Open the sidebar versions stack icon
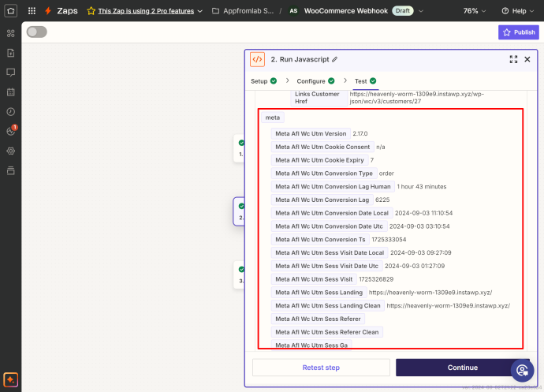This screenshot has width=544, height=392. [11, 170]
